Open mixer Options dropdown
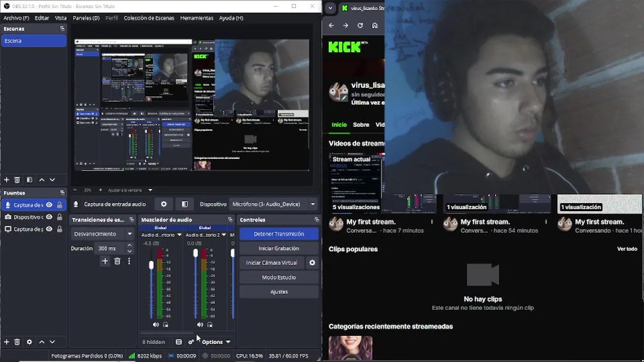This screenshot has width=644, height=362. click(x=216, y=342)
